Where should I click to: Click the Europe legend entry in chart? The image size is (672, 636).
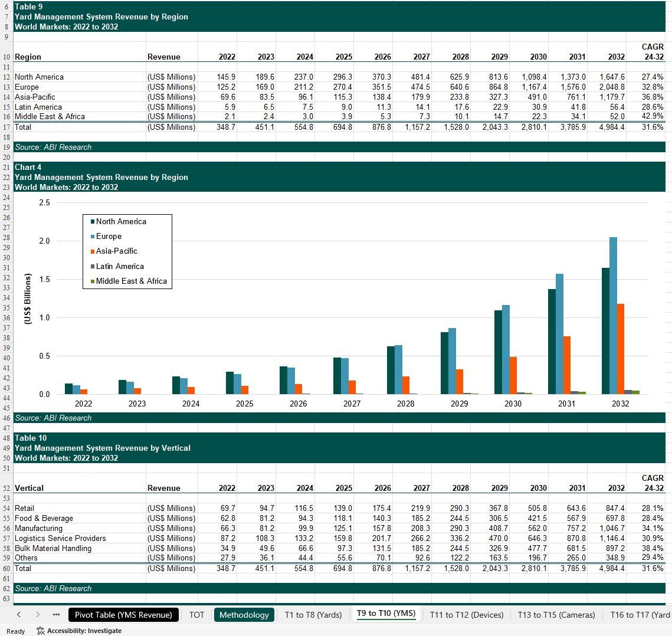(109, 237)
